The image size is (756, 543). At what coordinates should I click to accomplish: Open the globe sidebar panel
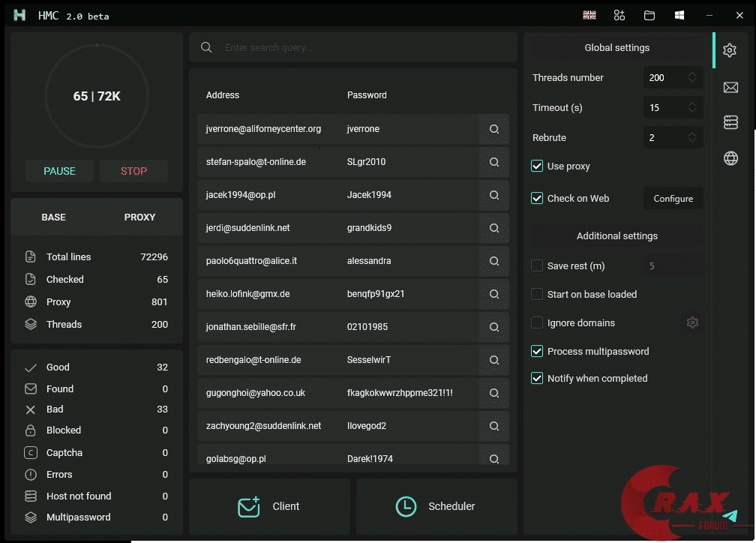[730, 158]
